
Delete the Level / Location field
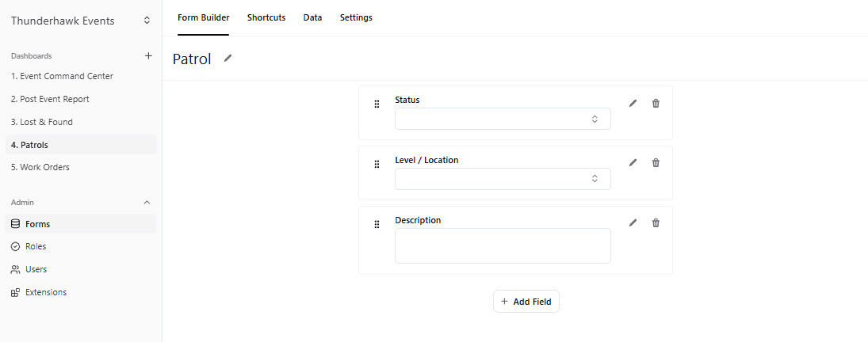click(x=656, y=162)
